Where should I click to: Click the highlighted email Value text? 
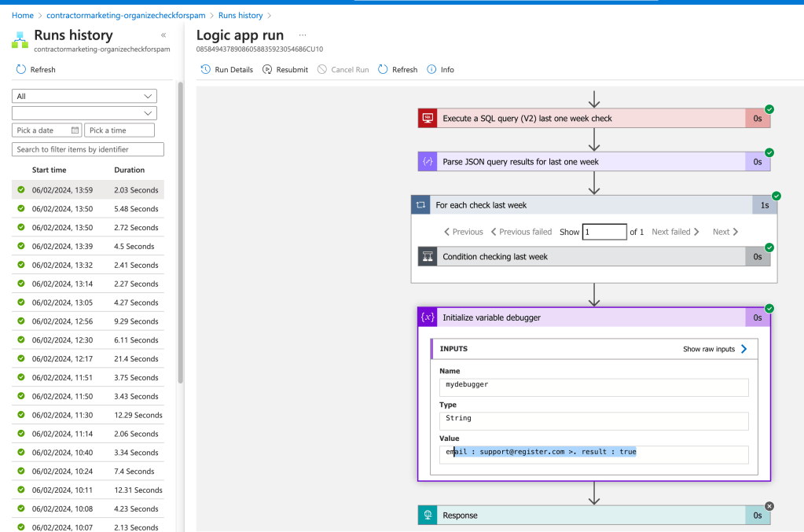[x=541, y=452]
